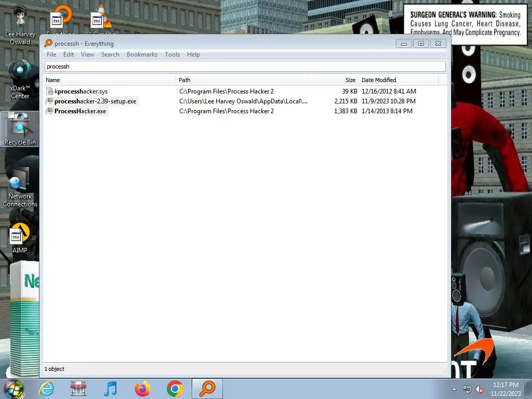Click the 2,215 KB size cell

click(345, 101)
